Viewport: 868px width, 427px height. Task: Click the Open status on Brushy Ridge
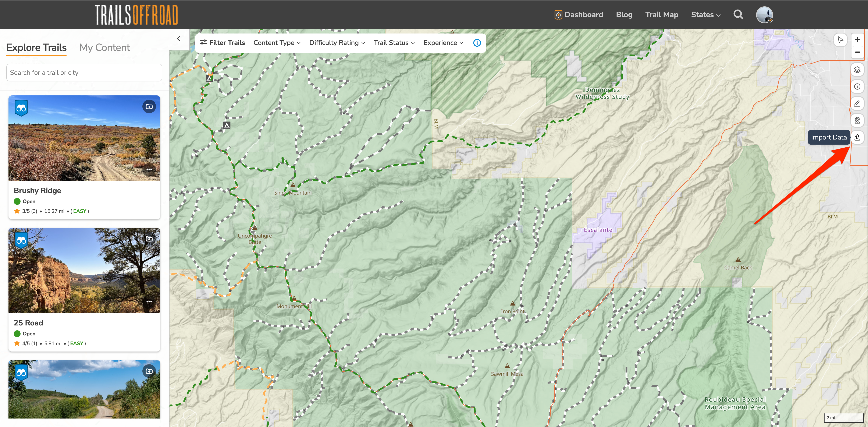25,202
